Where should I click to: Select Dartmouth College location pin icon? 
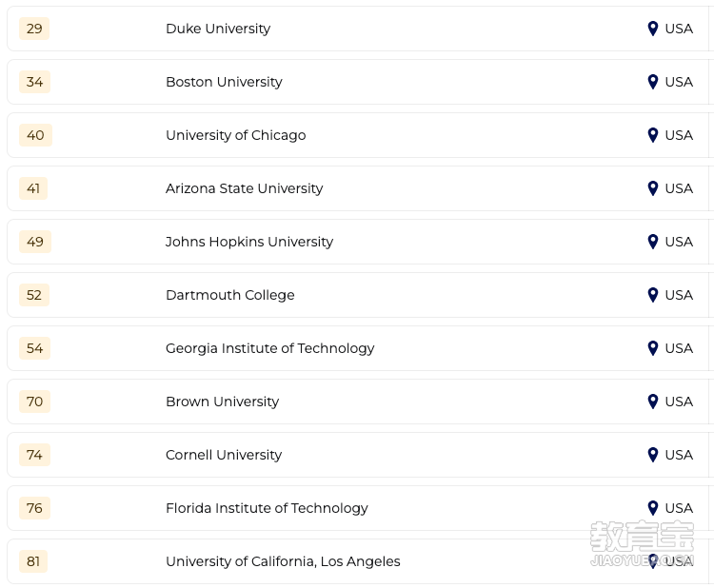pos(652,295)
